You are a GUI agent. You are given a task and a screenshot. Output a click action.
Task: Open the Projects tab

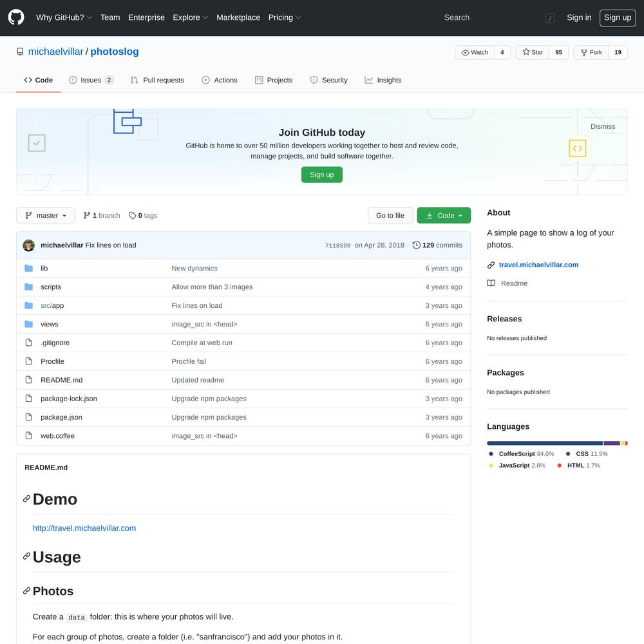(274, 80)
